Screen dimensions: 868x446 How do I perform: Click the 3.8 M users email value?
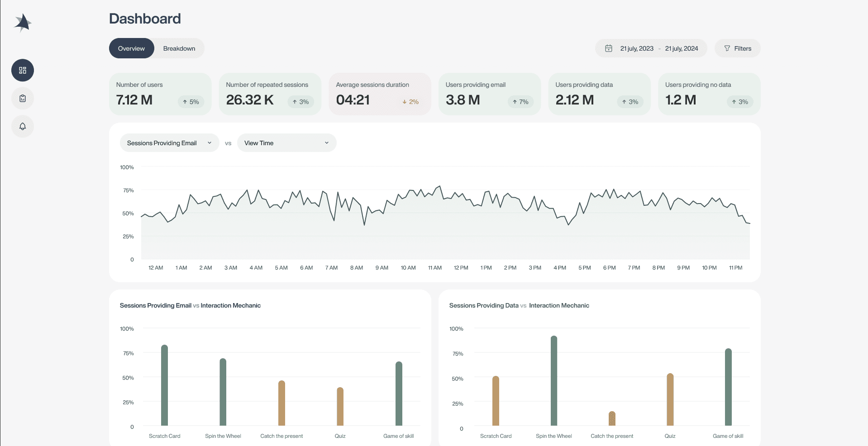(x=463, y=100)
